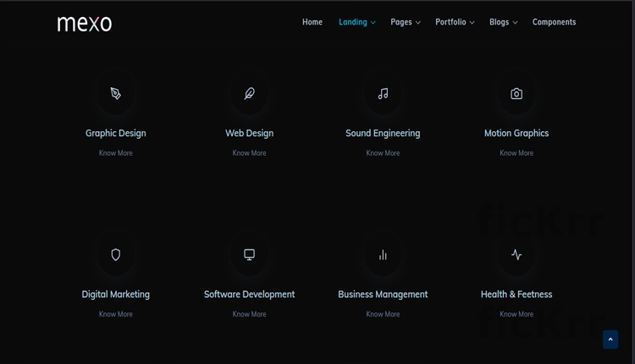Click the pen icon above Graphic Design

pos(116,94)
